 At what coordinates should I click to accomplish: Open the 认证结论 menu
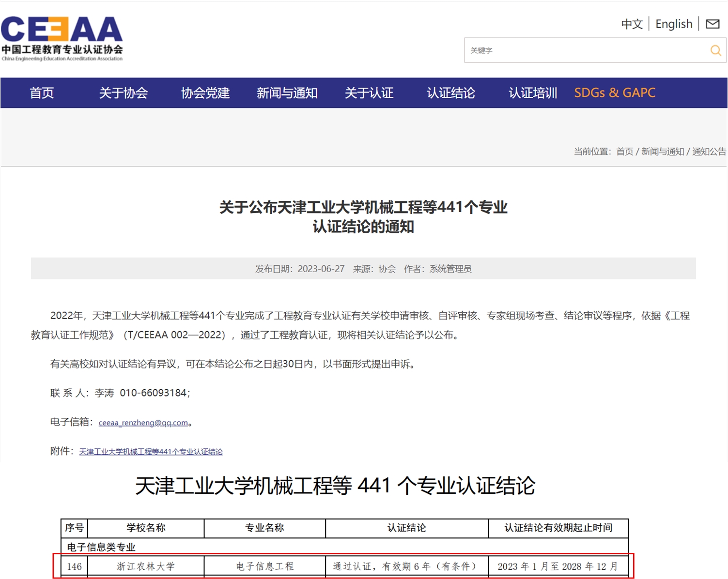450,93
